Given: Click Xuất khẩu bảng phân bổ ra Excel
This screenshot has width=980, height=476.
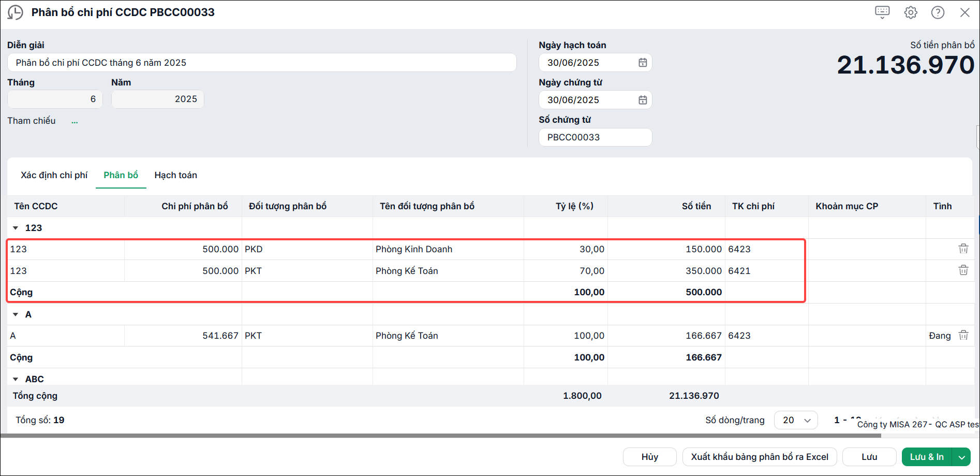Looking at the screenshot, I should coord(760,457).
